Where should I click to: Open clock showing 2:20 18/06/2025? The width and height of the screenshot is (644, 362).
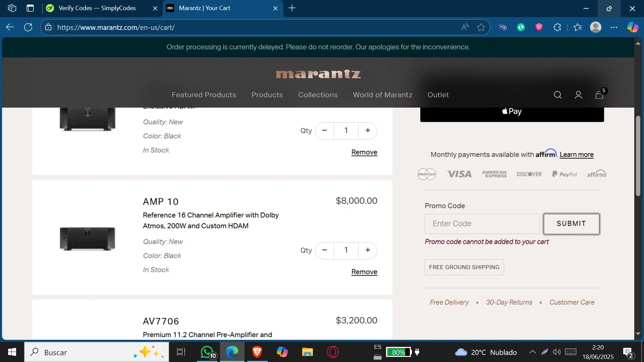[x=598, y=352]
